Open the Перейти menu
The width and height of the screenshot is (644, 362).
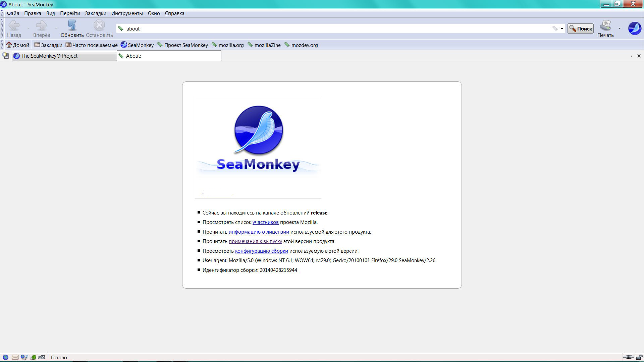coord(70,13)
